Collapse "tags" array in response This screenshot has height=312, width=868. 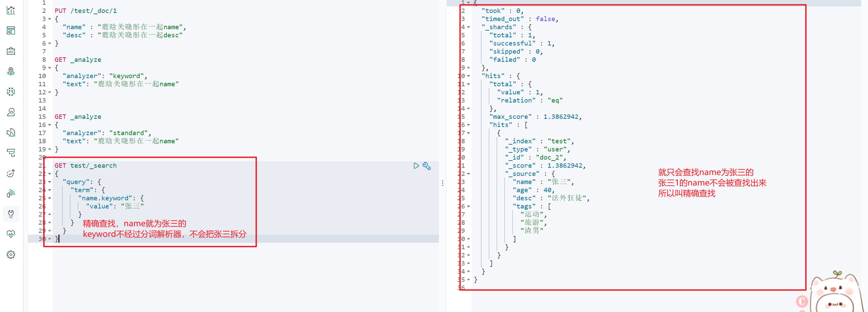click(468, 206)
